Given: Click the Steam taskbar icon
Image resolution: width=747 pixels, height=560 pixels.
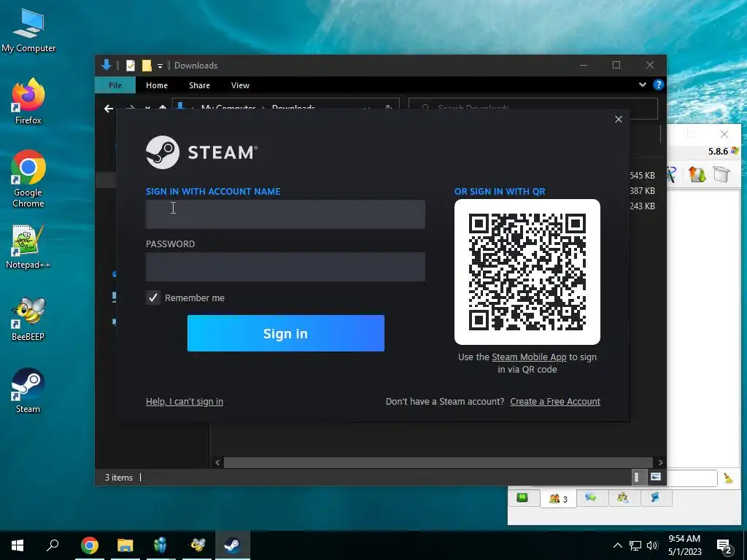Looking at the screenshot, I should tap(233, 545).
